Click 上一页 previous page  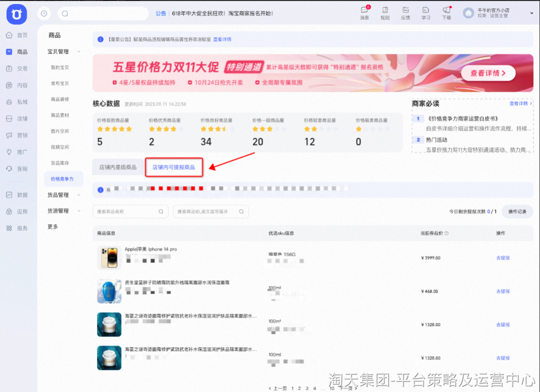pyautogui.click(x=278, y=388)
